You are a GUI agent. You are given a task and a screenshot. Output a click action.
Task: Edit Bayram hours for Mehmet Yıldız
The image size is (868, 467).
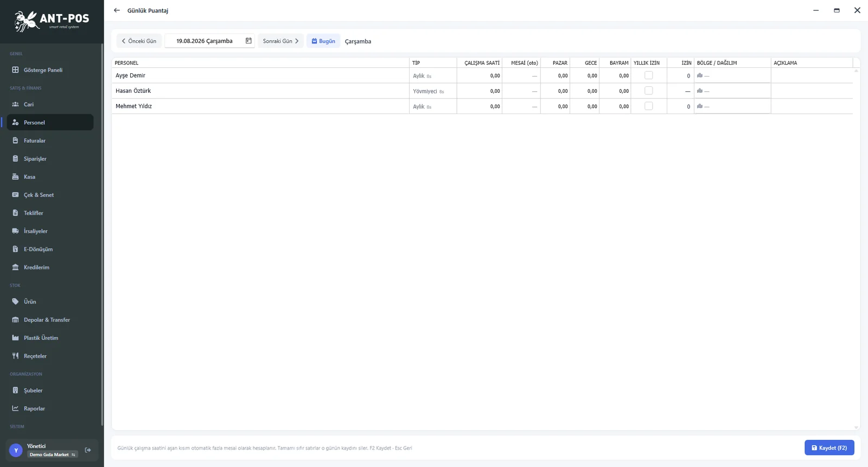615,106
